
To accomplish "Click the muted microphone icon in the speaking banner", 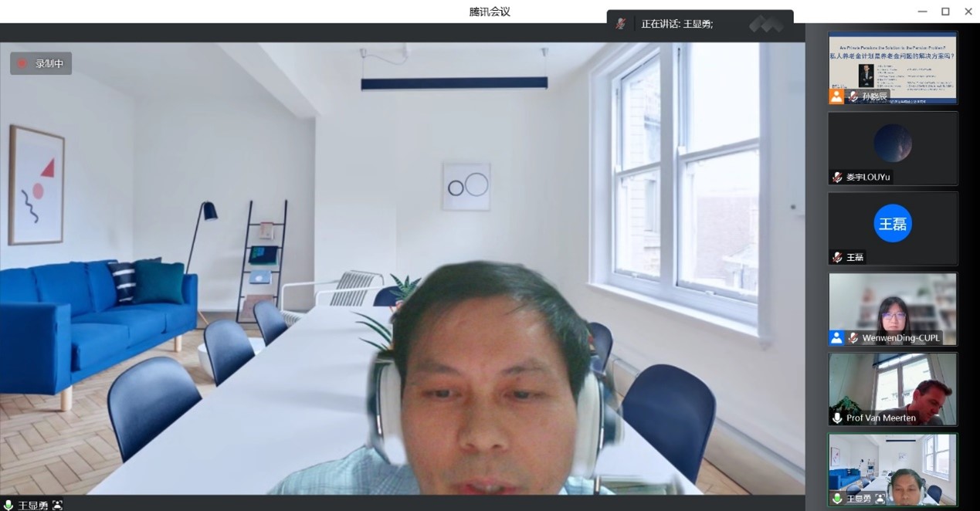I will pyautogui.click(x=621, y=24).
